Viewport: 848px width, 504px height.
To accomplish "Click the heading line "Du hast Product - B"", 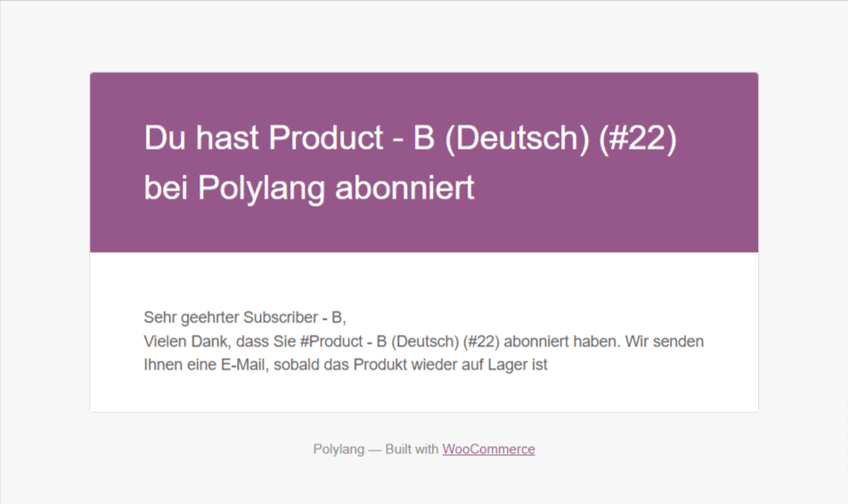I will [289, 137].
